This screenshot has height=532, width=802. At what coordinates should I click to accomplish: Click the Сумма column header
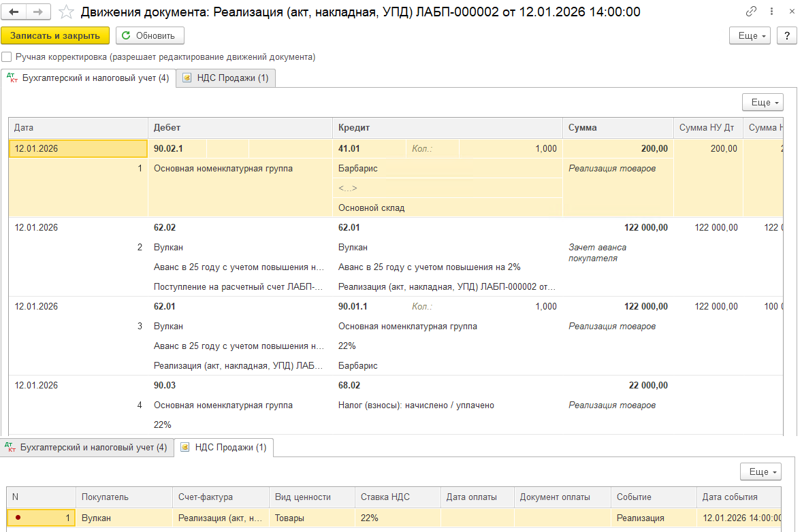pyautogui.click(x=617, y=128)
